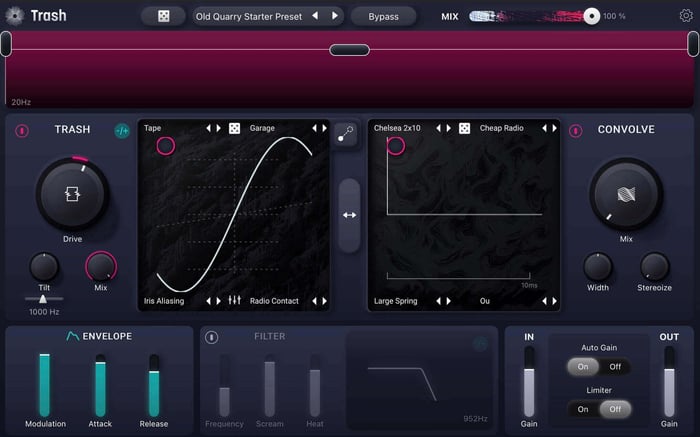The width and height of the screenshot is (700, 437).
Task: Click the 100 % mix value
Action: (x=614, y=17)
